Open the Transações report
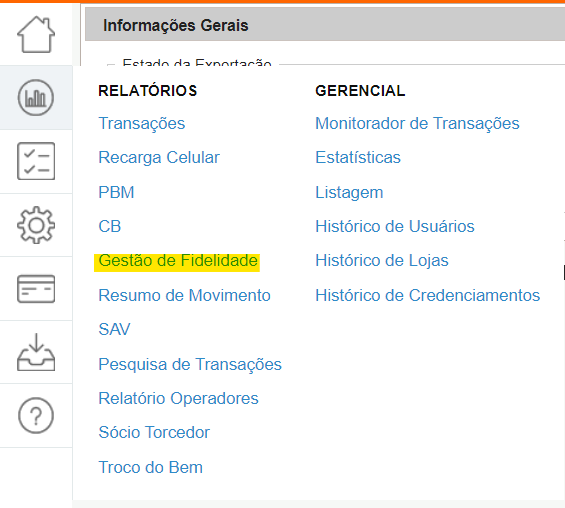 (142, 124)
